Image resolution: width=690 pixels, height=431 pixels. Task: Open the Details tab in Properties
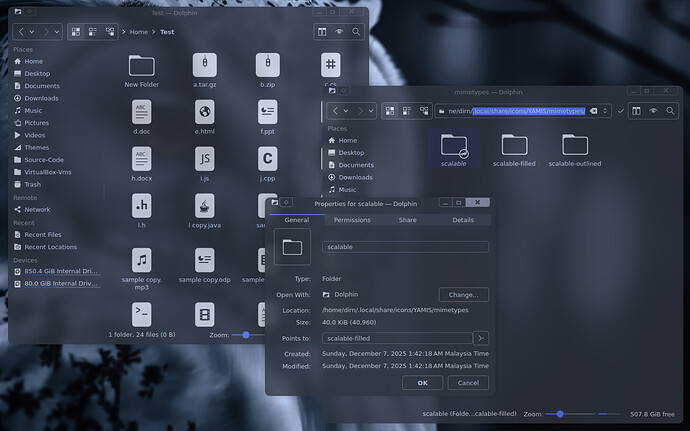462,220
